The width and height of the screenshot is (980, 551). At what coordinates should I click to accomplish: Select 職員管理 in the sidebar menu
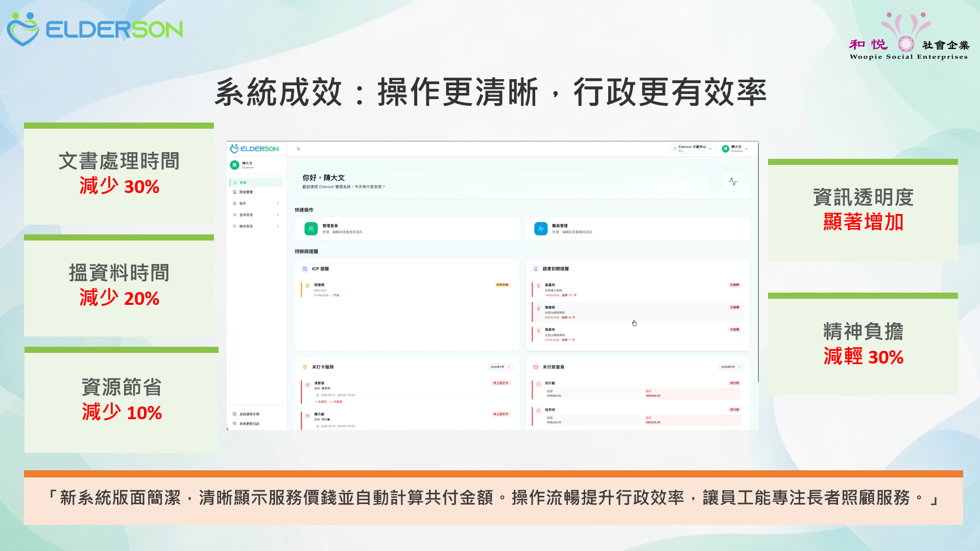pos(256,226)
